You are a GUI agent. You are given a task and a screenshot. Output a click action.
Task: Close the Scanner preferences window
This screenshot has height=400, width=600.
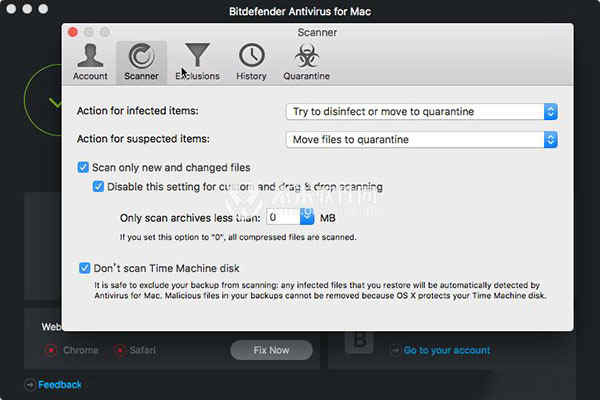(x=73, y=32)
